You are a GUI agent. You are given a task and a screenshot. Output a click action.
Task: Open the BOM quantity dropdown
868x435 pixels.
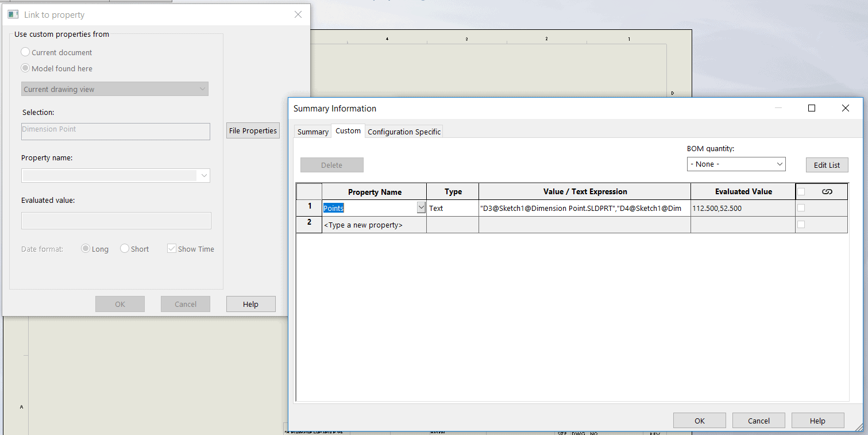pyautogui.click(x=736, y=164)
